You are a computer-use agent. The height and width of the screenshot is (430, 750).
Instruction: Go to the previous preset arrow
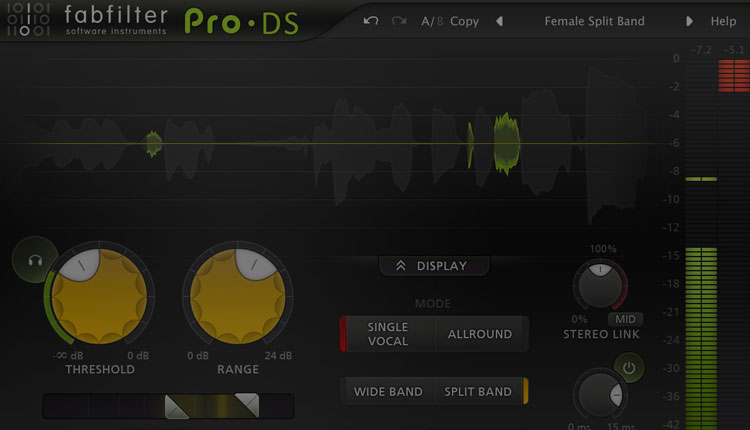tap(499, 21)
